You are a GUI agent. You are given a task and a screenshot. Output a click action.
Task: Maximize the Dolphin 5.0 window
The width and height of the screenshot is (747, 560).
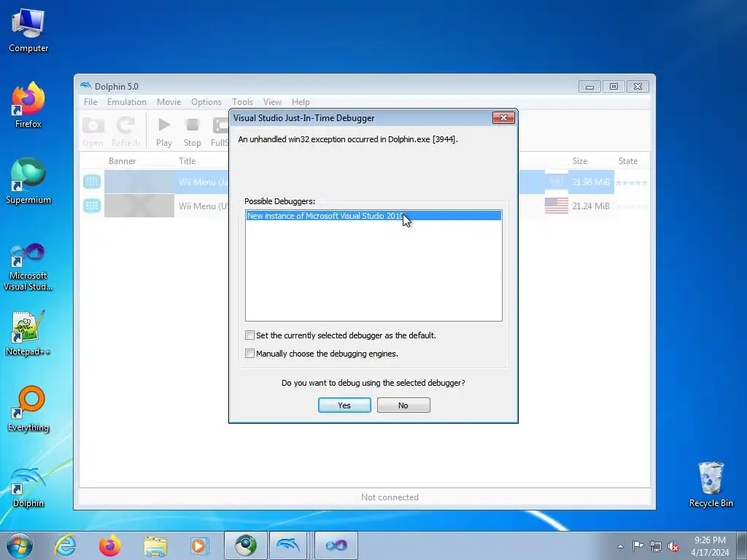click(x=614, y=87)
